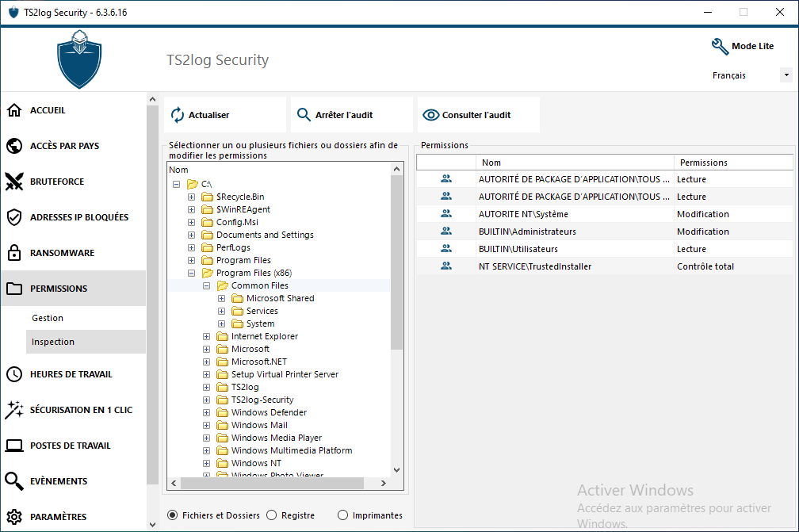This screenshot has height=532, width=799.
Task: Open the Inspection submenu item
Action: click(86, 342)
